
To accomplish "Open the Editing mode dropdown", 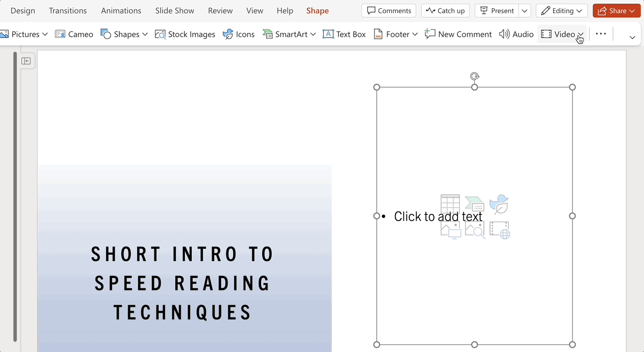I will pos(562,11).
